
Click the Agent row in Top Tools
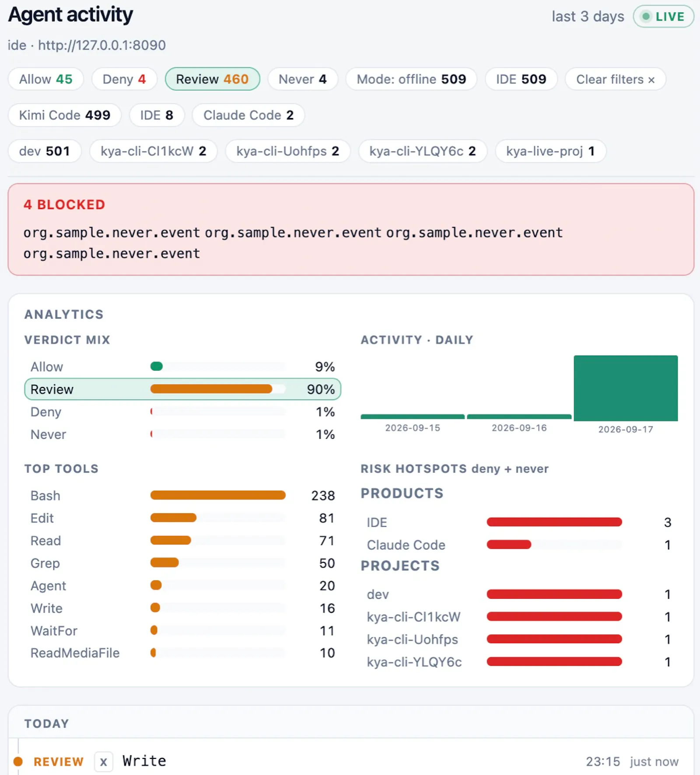pos(182,586)
